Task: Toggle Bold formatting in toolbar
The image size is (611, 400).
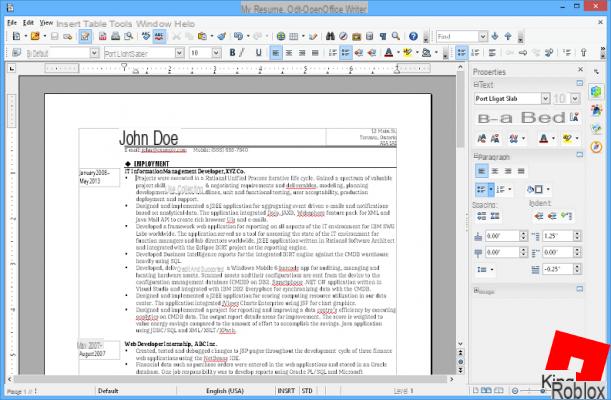Action: click(x=232, y=53)
